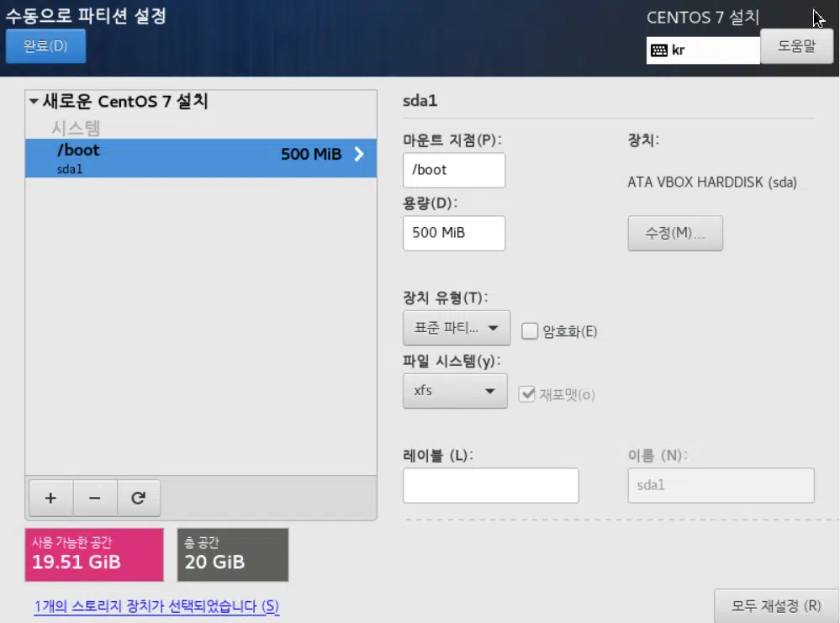Viewport: 840px width, 623px height.
Task: Remove the selected partition using the minus icon
Action: pyautogui.click(x=94, y=498)
